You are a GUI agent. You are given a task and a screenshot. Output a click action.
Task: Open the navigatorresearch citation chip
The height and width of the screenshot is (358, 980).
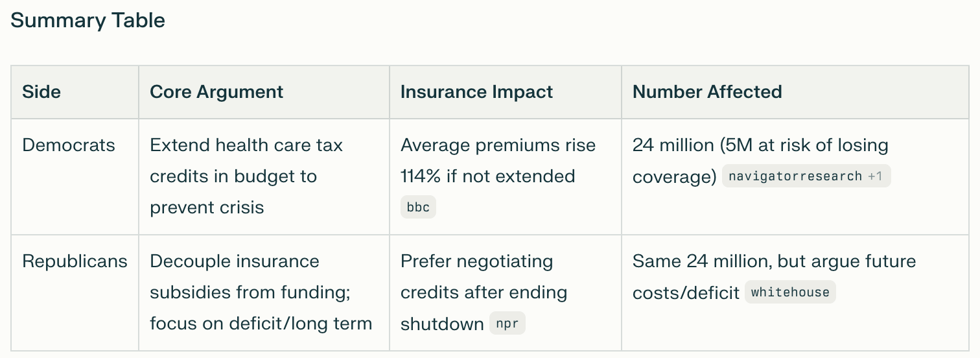tap(795, 176)
